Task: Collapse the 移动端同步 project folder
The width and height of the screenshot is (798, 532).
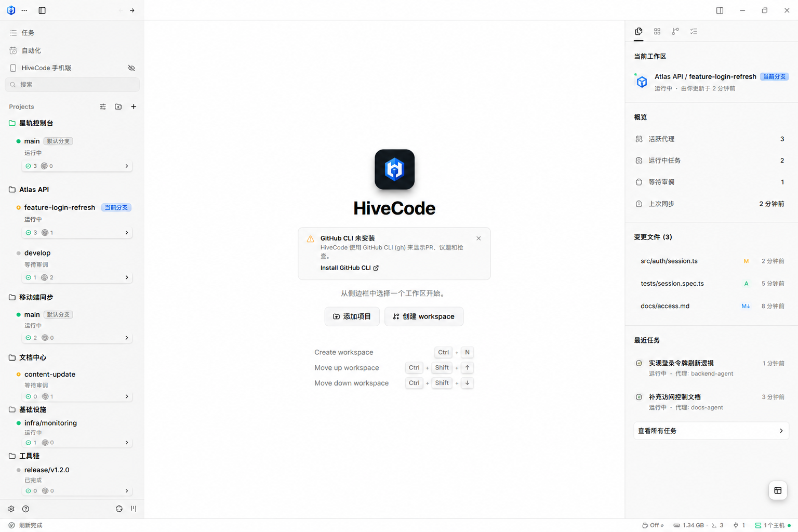Action: (31, 297)
